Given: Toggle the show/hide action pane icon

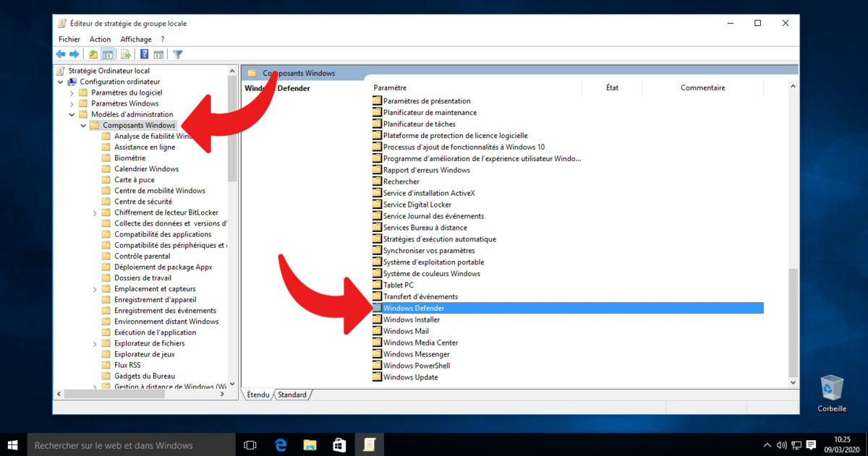Looking at the screenshot, I should pos(158,54).
